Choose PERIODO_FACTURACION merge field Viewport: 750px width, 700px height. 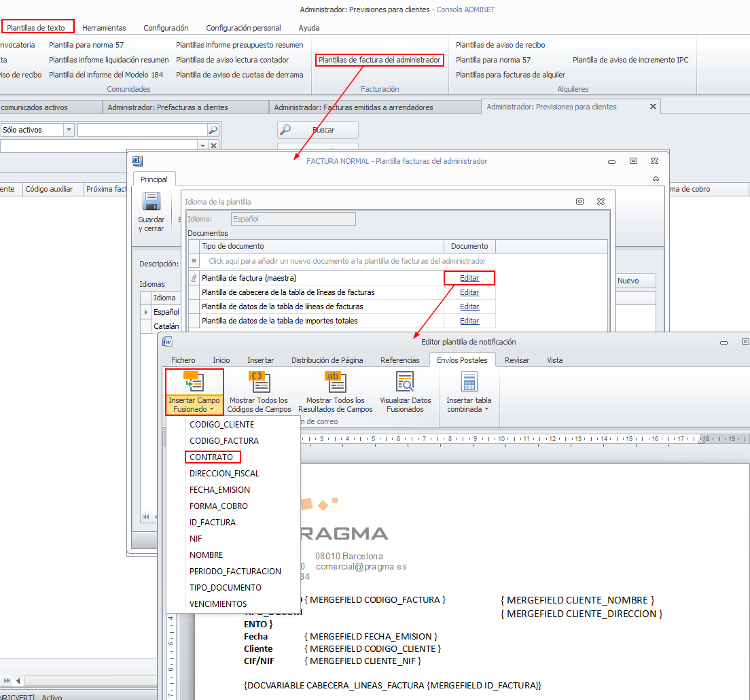click(x=235, y=572)
